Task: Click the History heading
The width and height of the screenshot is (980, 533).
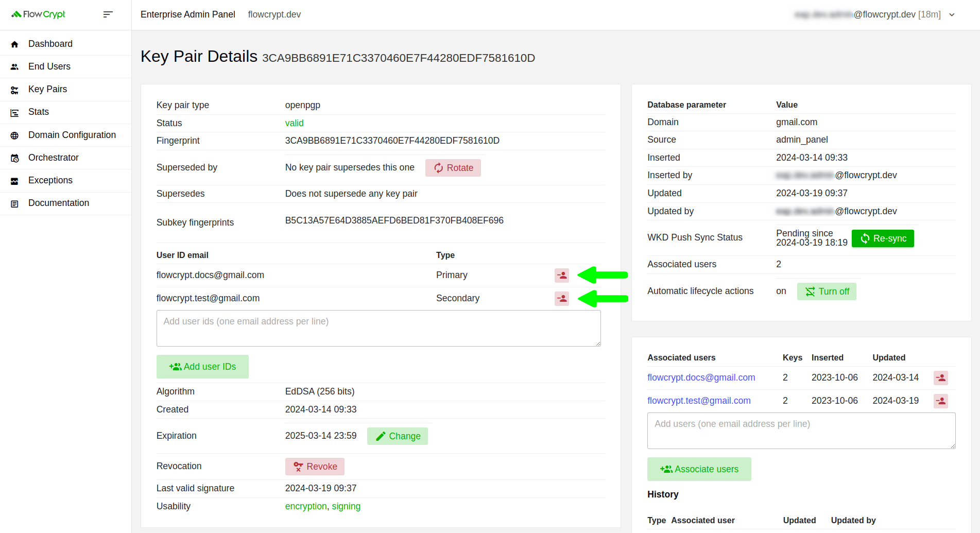Action: [663, 494]
